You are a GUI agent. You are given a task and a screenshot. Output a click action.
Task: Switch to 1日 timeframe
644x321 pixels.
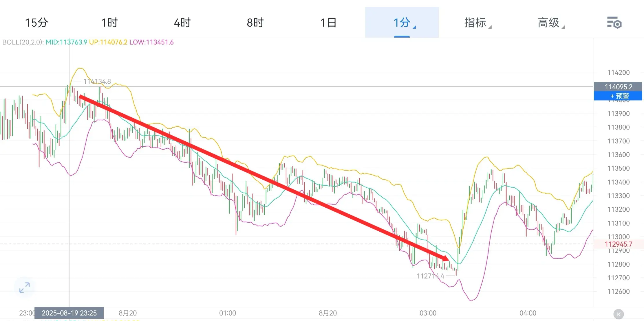[328, 23]
